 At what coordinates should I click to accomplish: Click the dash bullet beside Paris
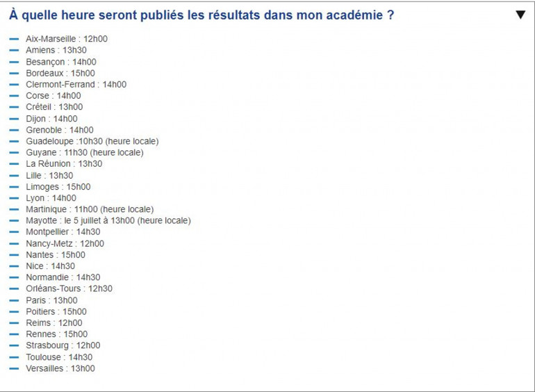coord(14,300)
